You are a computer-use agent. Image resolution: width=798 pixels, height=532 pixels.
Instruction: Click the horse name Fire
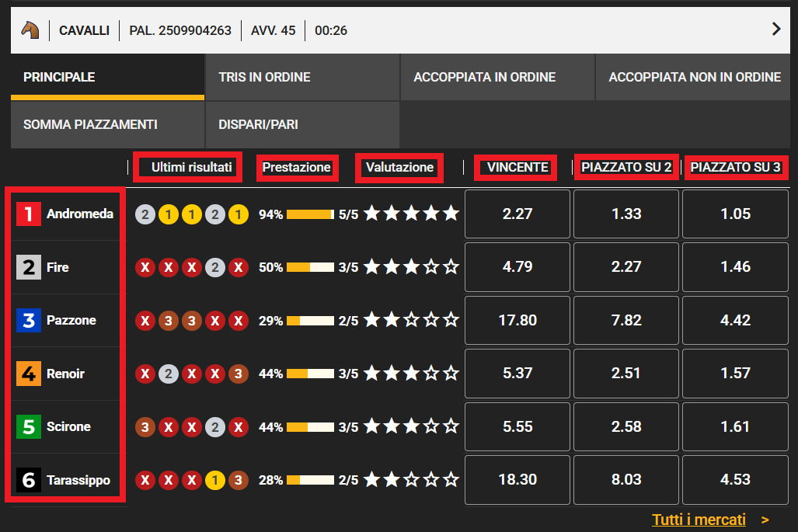point(57,267)
